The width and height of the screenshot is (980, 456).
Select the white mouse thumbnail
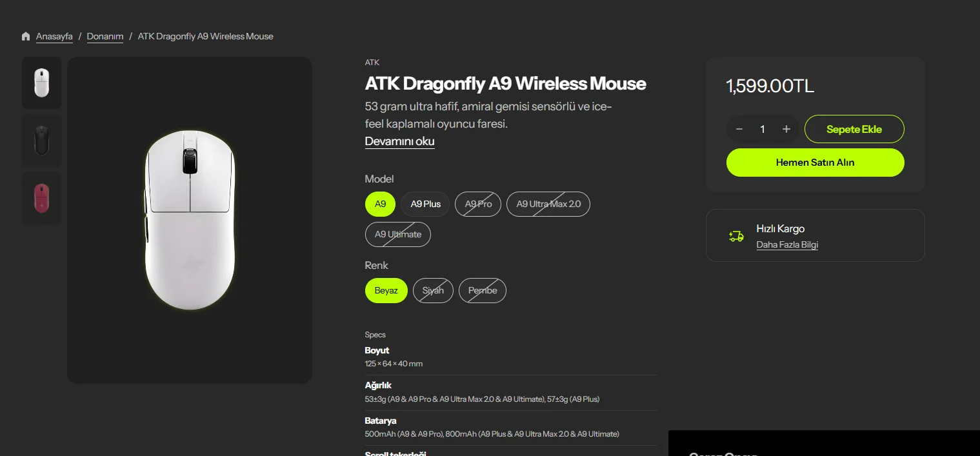42,83
